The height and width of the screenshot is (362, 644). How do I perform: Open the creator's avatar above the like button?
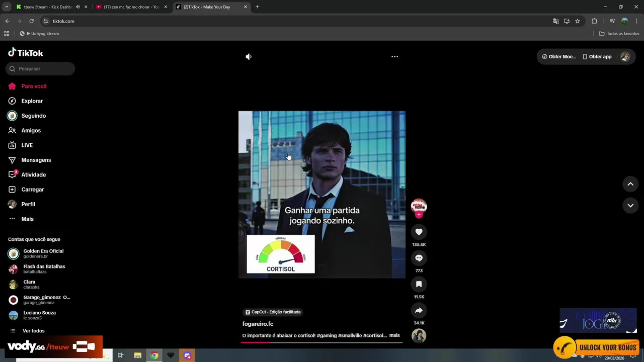(419, 206)
